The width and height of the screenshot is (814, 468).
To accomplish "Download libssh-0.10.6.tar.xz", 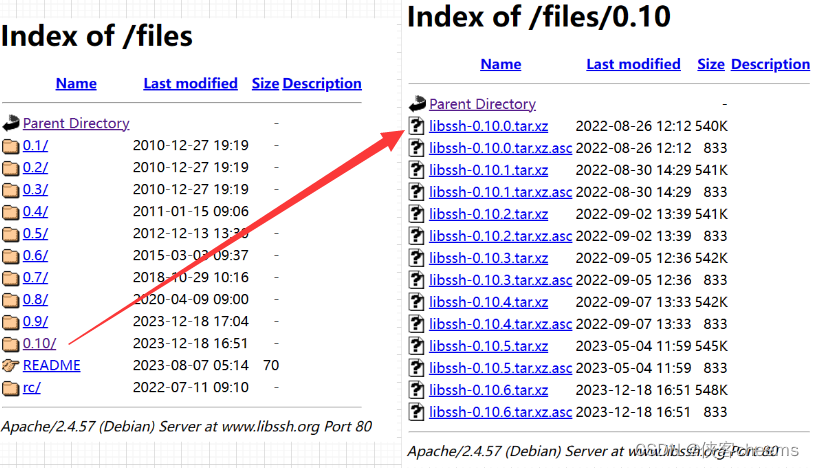I will point(488,390).
